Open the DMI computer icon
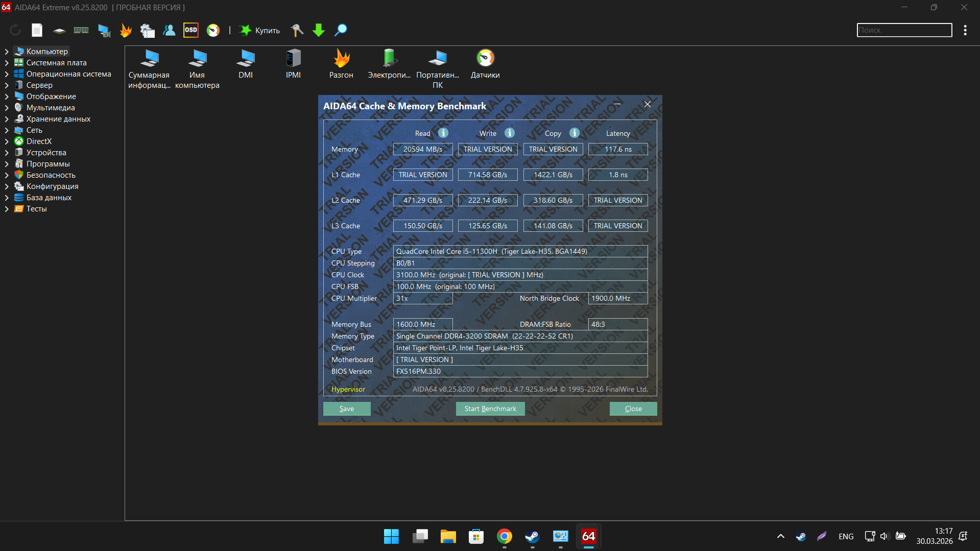The height and width of the screenshot is (551, 980). tap(246, 64)
